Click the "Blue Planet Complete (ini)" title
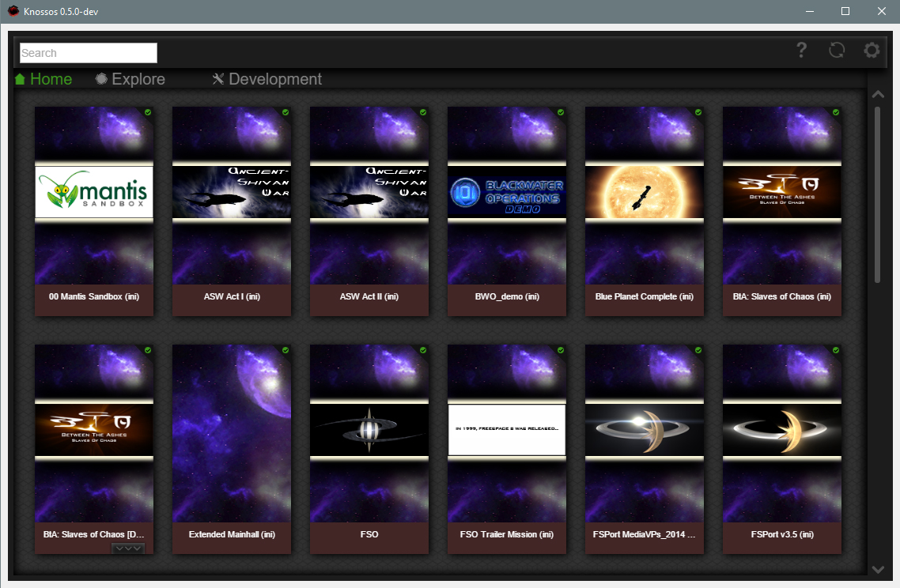The height and width of the screenshot is (588, 900). [x=645, y=296]
